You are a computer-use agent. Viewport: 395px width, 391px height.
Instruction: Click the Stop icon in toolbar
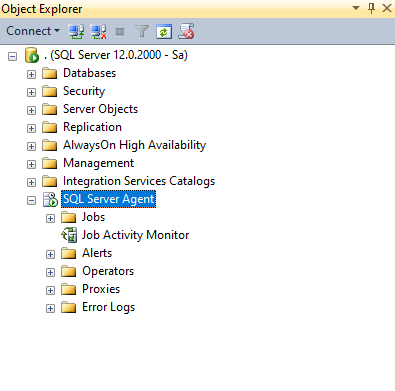tap(120, 32)
